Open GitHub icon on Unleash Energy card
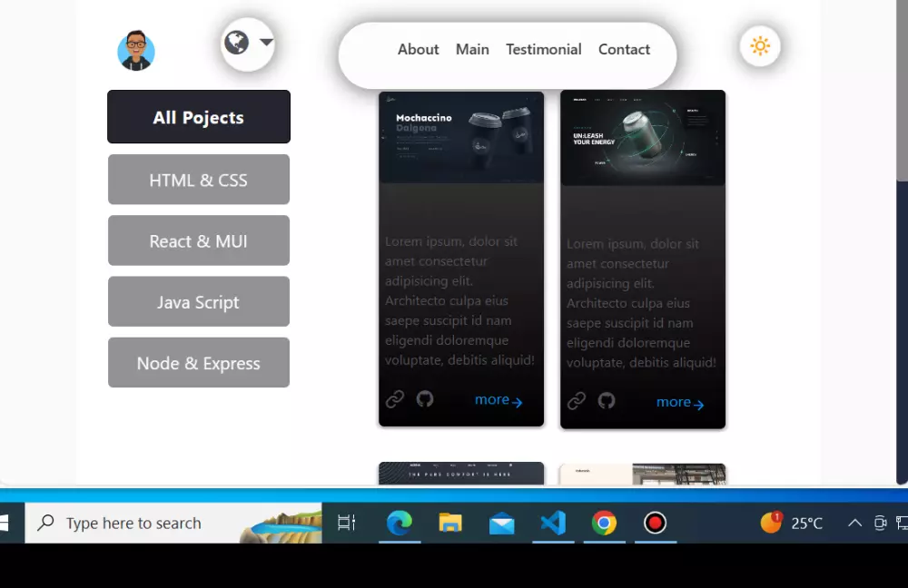This screenshot has width=908, height=588. coord(607,401)
